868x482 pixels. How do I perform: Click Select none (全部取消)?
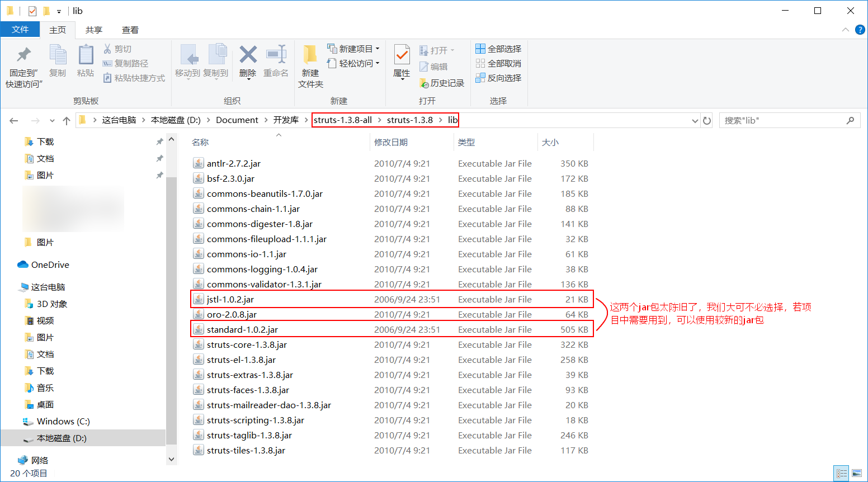pos(498,64)
